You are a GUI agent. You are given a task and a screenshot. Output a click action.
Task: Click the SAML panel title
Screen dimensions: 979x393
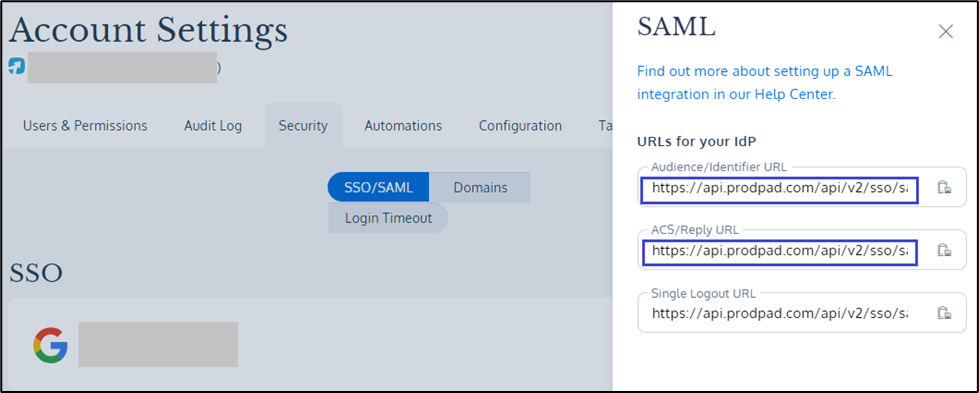click(x=676, y=27)
